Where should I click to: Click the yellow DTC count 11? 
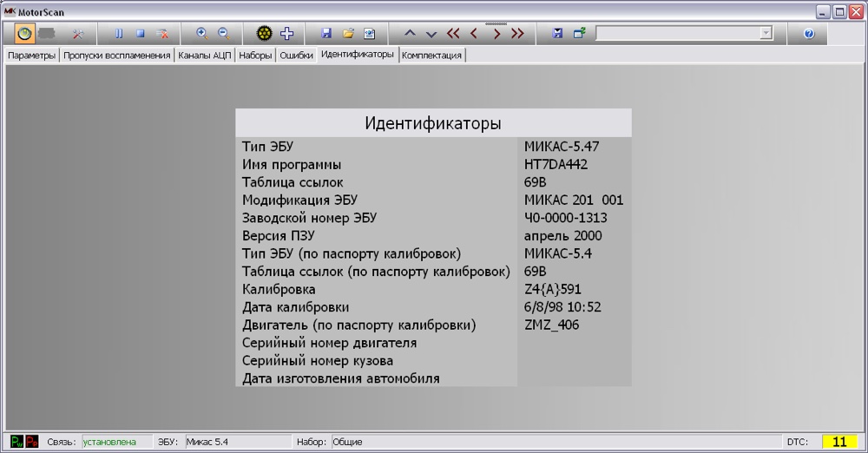pyautogui.click(x=839, y=442)
